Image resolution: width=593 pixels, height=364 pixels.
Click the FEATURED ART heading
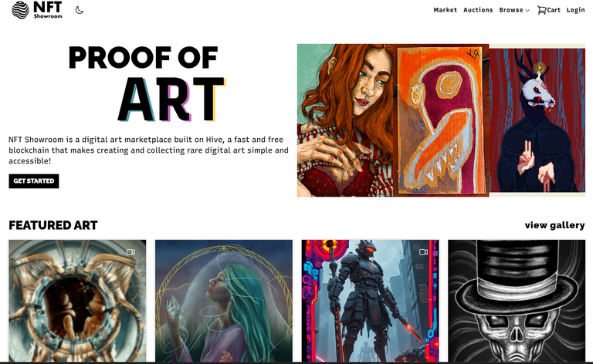(x=53, y=225)
